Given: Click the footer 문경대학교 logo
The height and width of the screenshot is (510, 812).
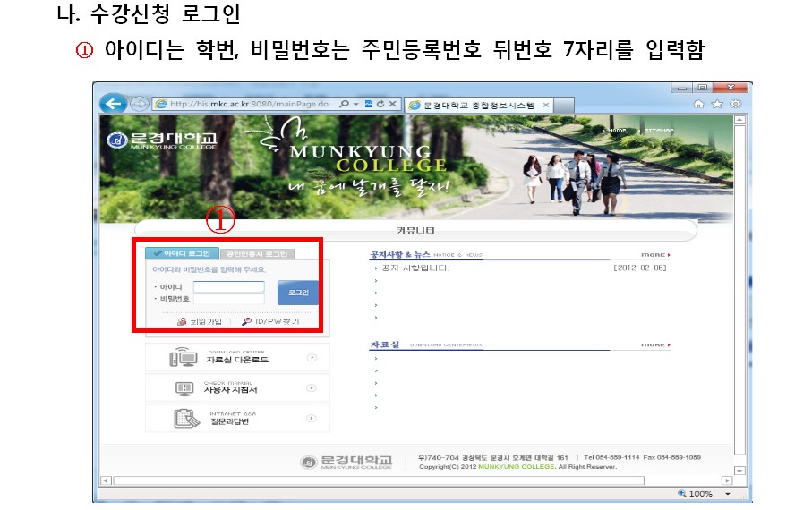Looking at the screenshot, I should coord(346,462).
